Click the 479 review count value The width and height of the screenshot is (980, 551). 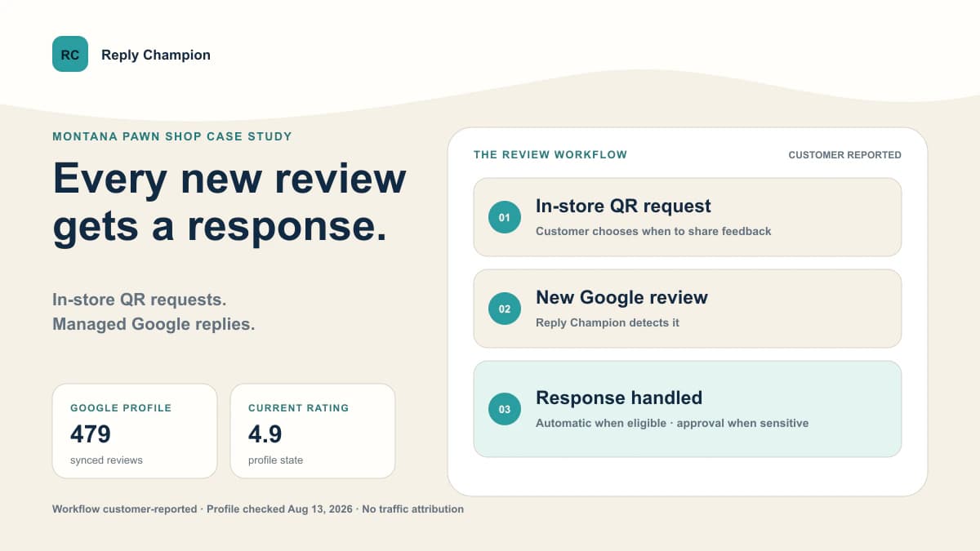coord(91,433)
